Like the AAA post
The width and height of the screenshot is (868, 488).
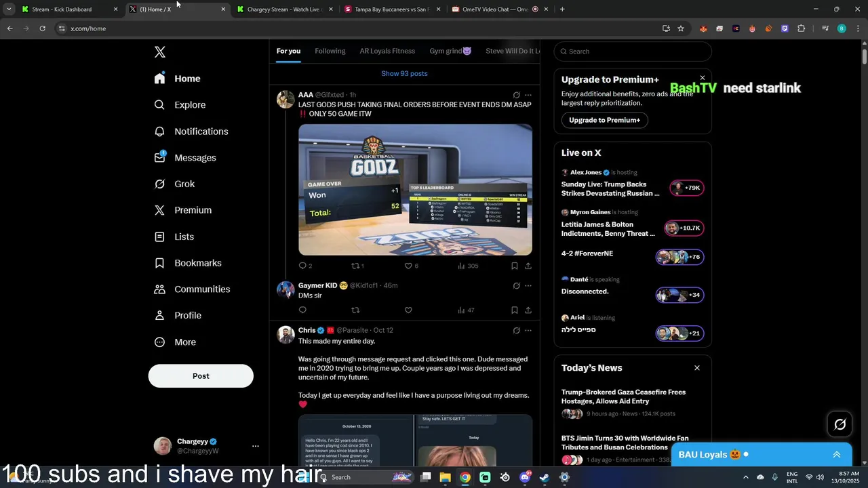[x=411, y=266]
